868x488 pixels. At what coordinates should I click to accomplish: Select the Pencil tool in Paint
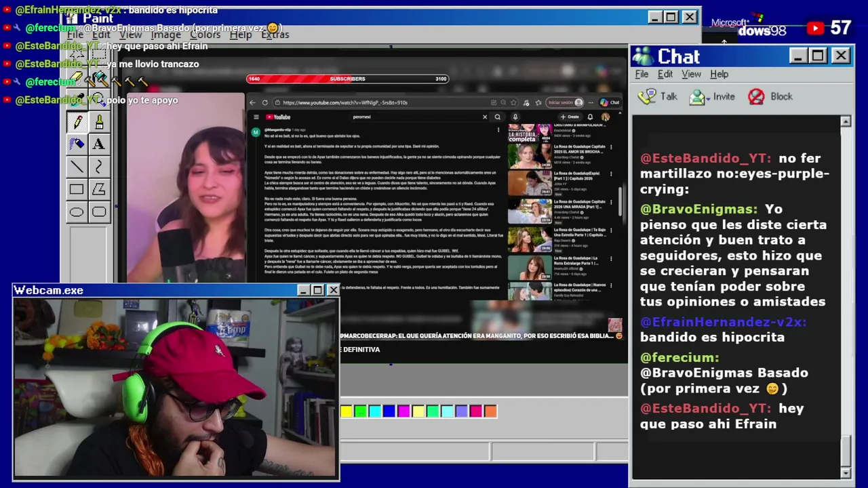pos(77,122)
